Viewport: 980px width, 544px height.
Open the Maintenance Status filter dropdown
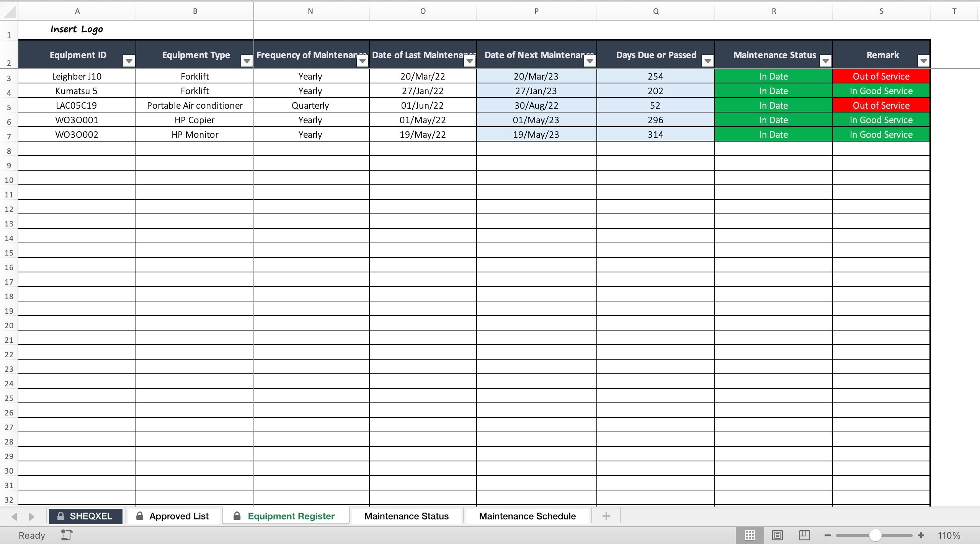click(x=826, y=61)
